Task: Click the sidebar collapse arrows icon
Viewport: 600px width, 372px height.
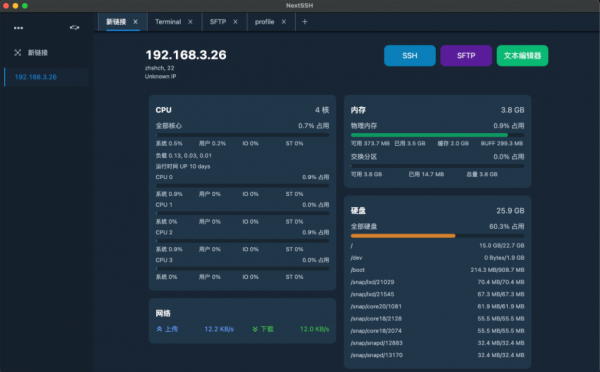Action: [x=75, y=28]
